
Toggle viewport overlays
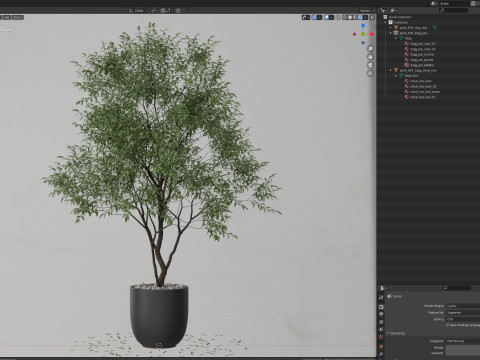pos(326,17)
